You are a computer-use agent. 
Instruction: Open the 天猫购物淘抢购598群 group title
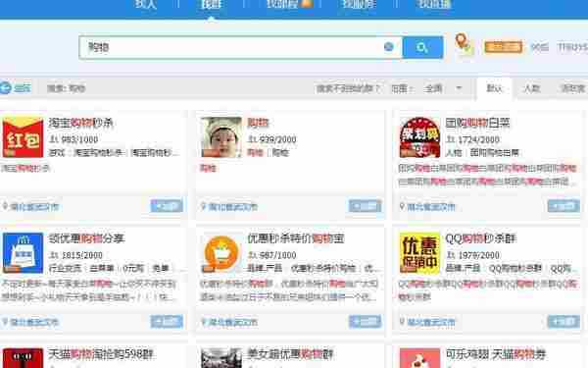coord(101,354)
